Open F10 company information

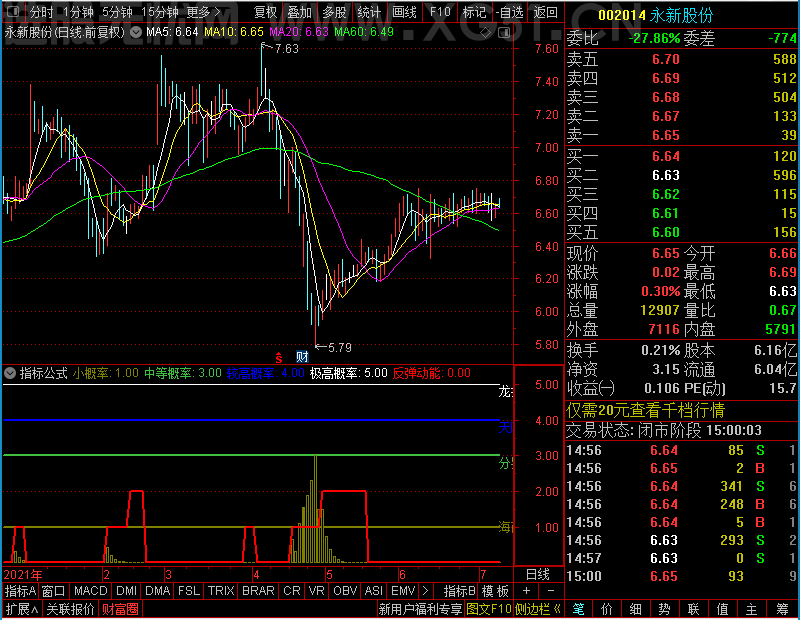440,12
